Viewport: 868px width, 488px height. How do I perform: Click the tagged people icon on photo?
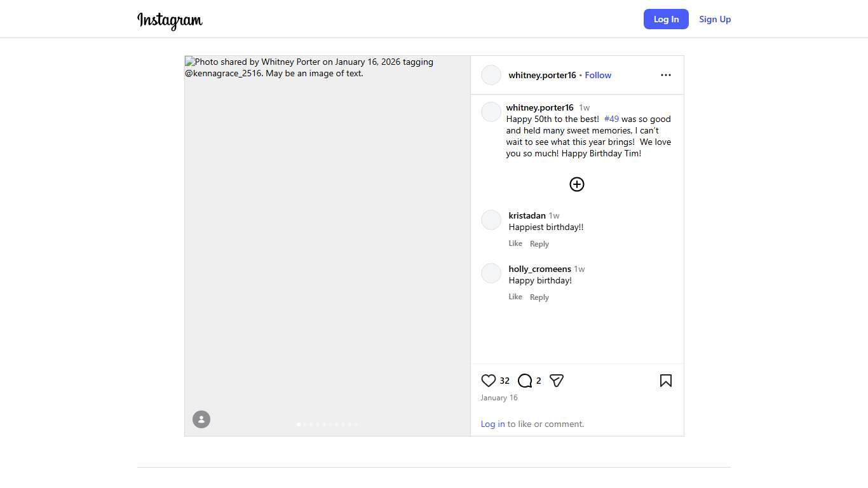coord(201,419)
